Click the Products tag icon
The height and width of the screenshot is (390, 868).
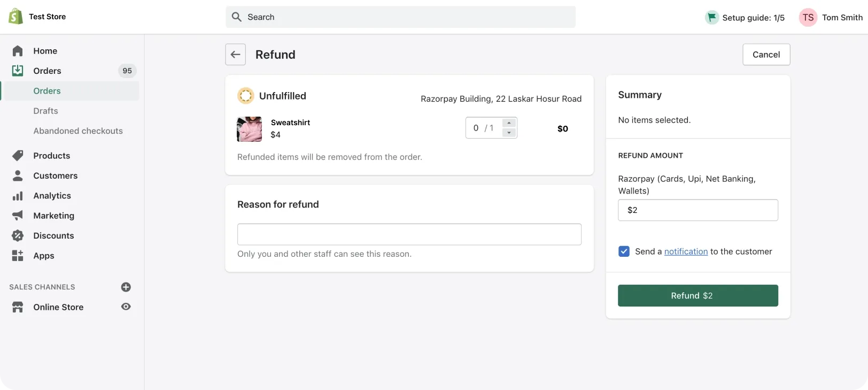point(18,156)
